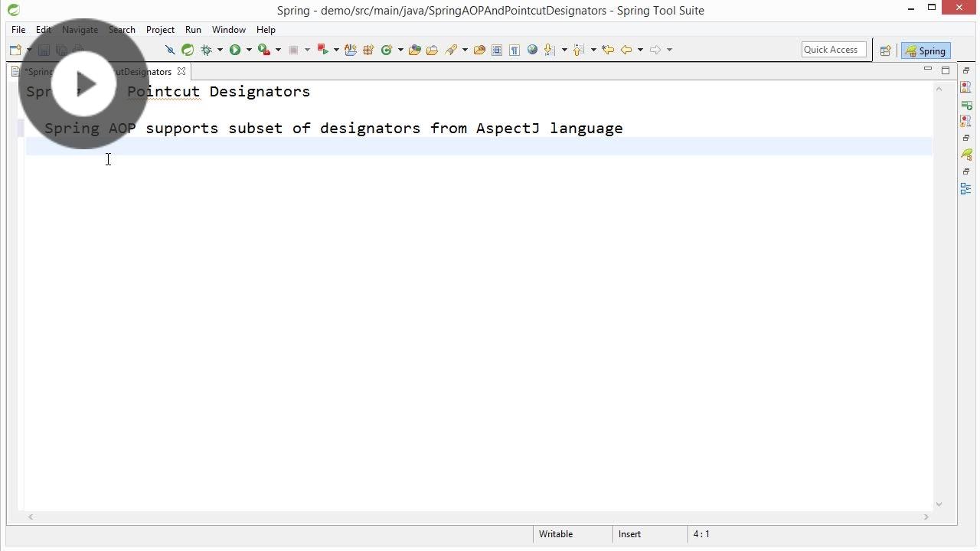Viewport: 980px width, 551px height.
Task: Expand the New Java Class dropdown
Action: [400, 50]
